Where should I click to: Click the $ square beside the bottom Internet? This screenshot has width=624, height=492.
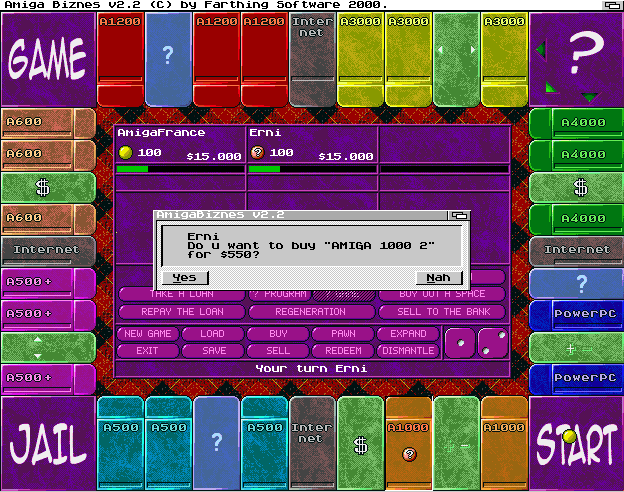coord(361,443)
